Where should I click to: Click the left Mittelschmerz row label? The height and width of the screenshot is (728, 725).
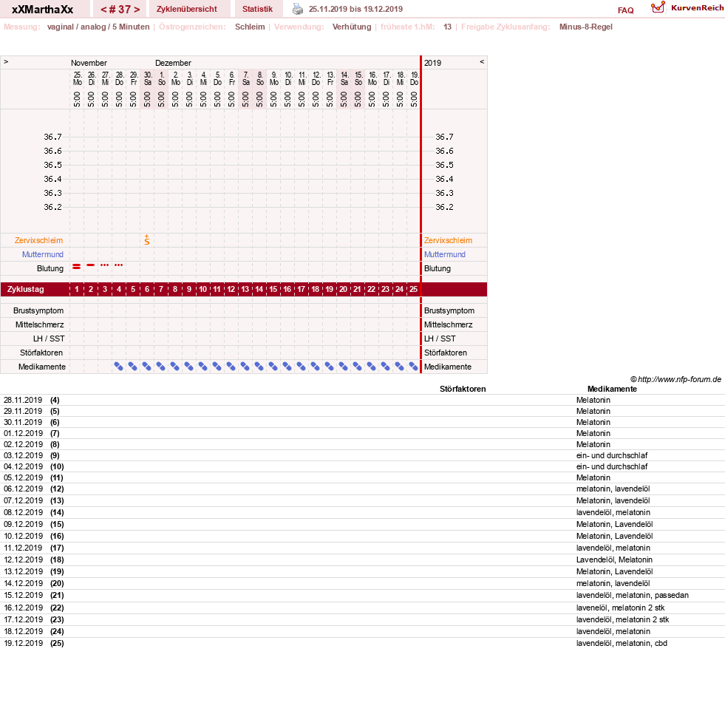coord(39,325)
